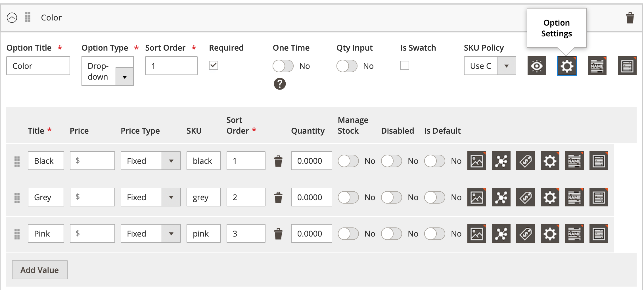Delete the Pink value row
Screen dimensions: 644x290
tap(278, 234)
